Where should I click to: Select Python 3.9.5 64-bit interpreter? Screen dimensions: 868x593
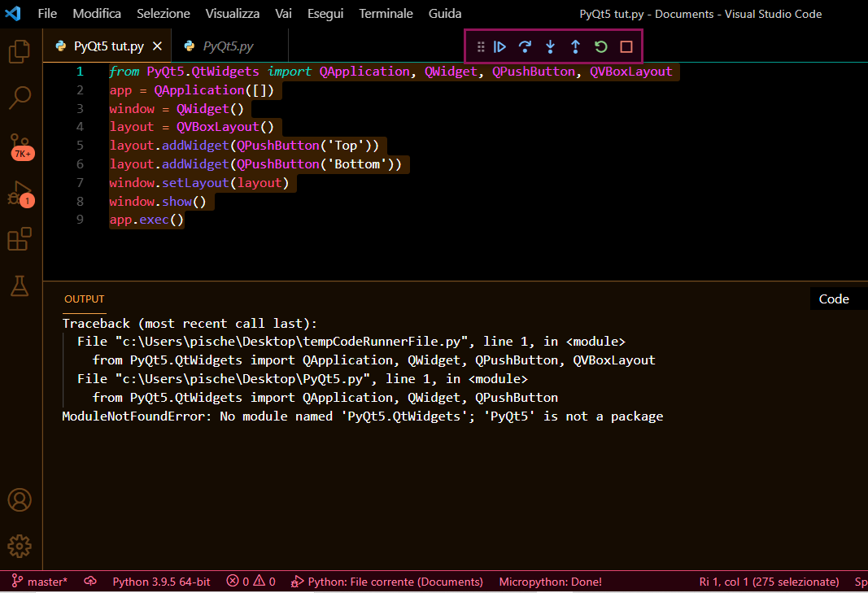pyautogui.click(x=161, y=582)
